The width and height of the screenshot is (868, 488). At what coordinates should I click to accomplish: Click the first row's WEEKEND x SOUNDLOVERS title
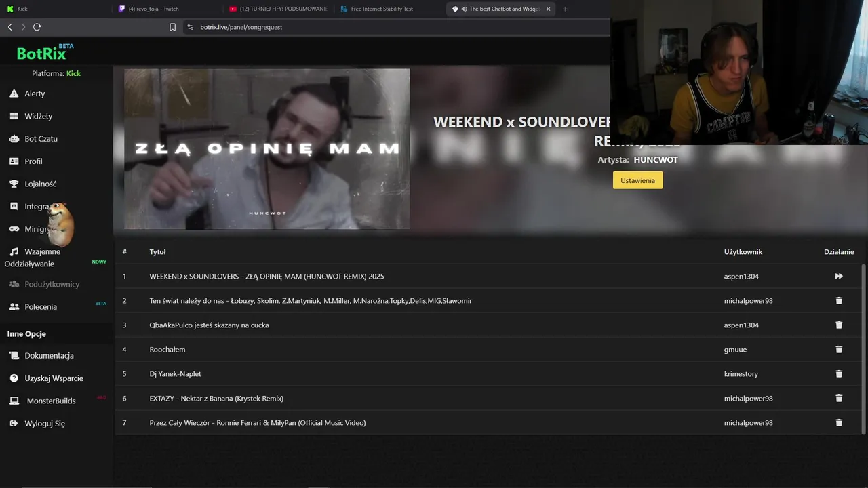(267, 277)
